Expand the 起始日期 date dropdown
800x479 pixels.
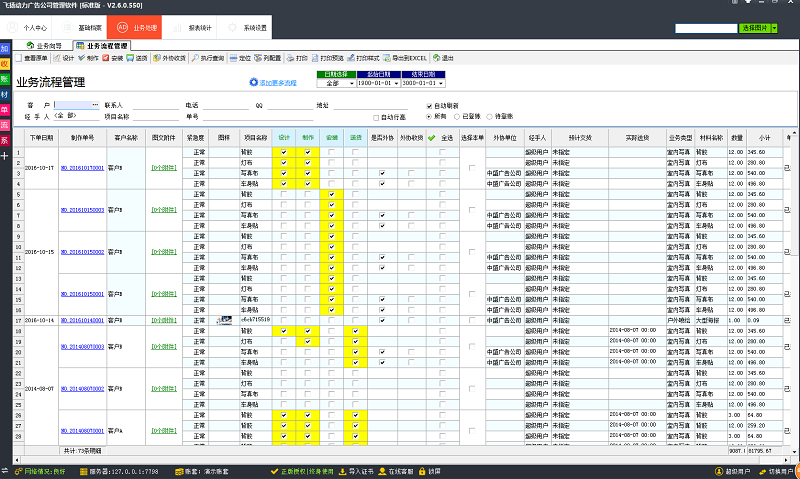point(395,84)
